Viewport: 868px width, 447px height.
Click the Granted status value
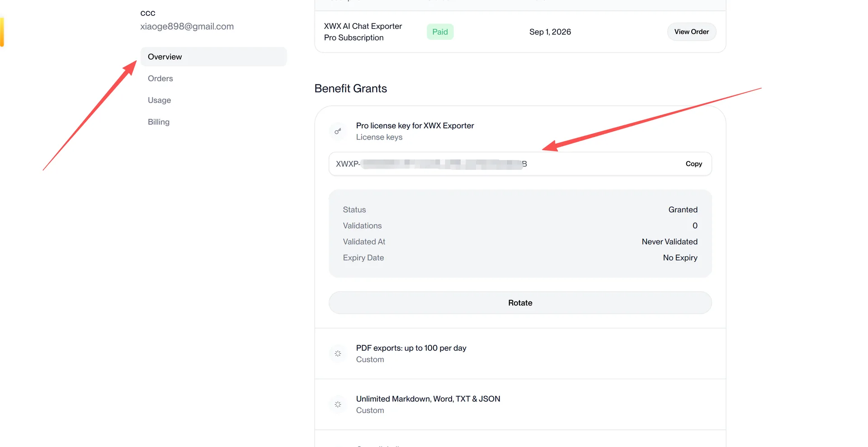tap(683, 210)
